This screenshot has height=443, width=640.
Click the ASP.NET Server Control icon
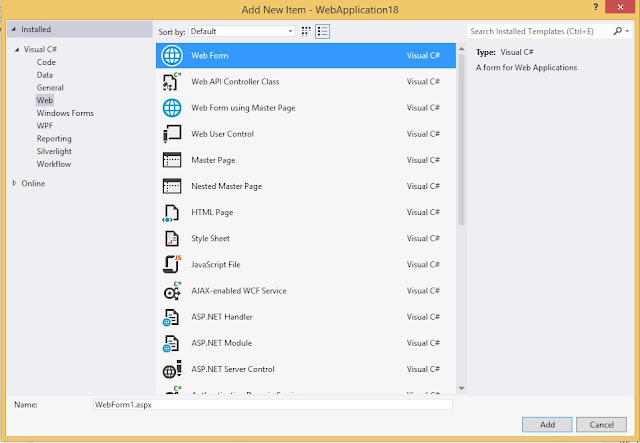[172, 369]
